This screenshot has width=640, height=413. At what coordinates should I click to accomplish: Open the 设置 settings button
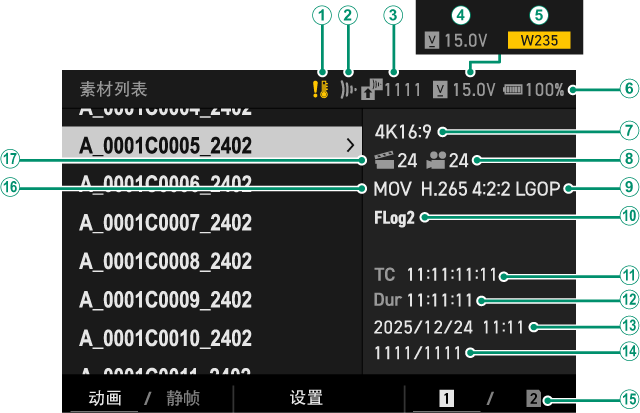[306, 398]
